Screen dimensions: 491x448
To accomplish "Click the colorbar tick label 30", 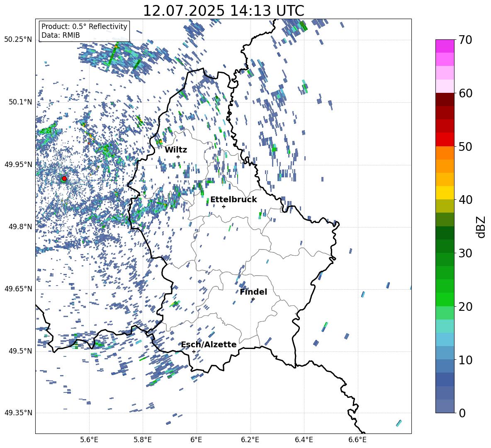I will pos(465,253).
